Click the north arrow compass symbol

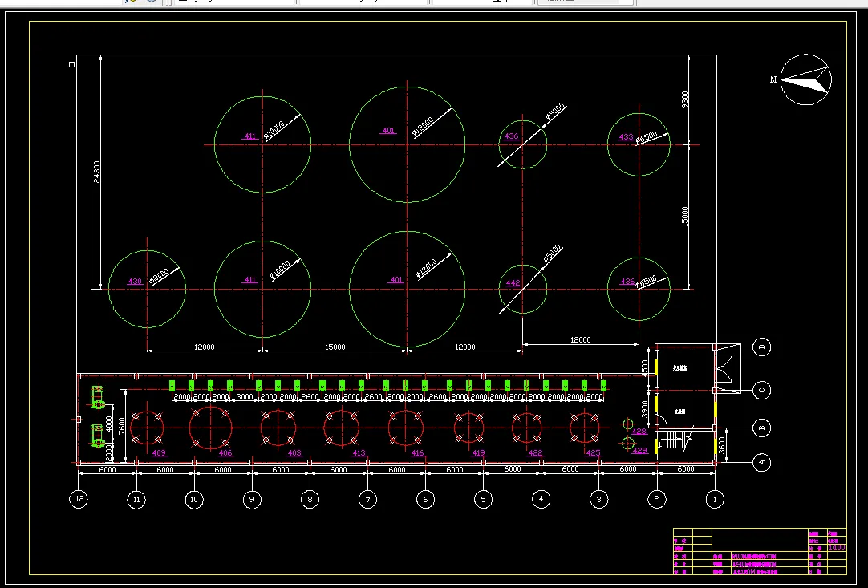pyautogui.click(x=805, y=79)
